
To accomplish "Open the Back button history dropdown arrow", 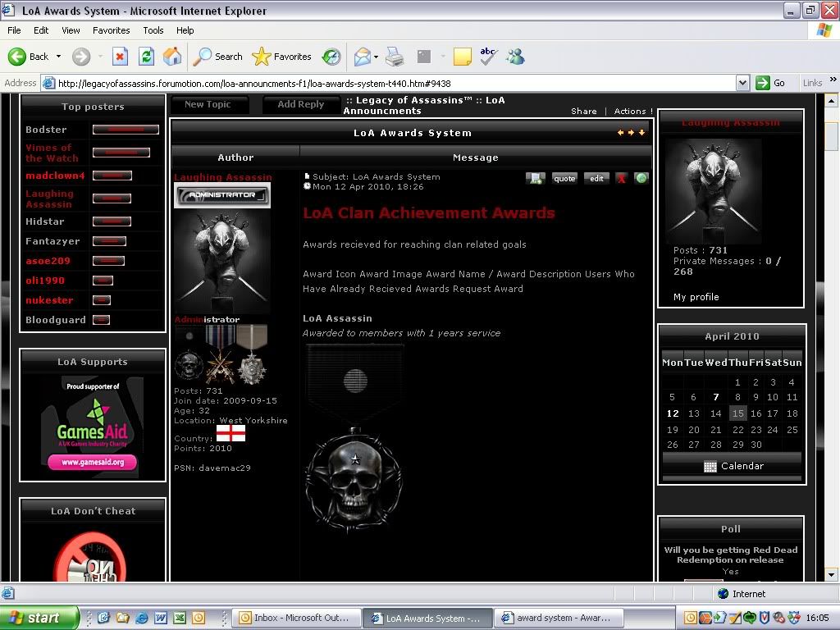I will [x=58, y=57].
